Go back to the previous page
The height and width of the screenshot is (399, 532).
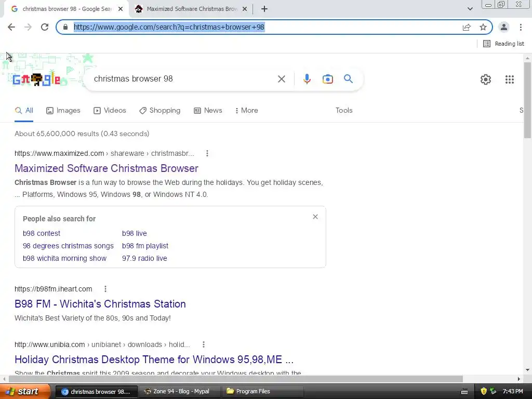11,27
